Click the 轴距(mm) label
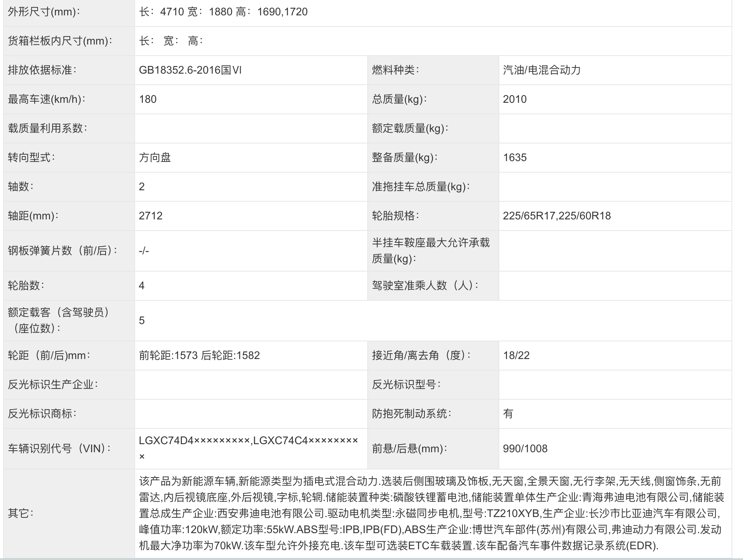 [33, 216]
